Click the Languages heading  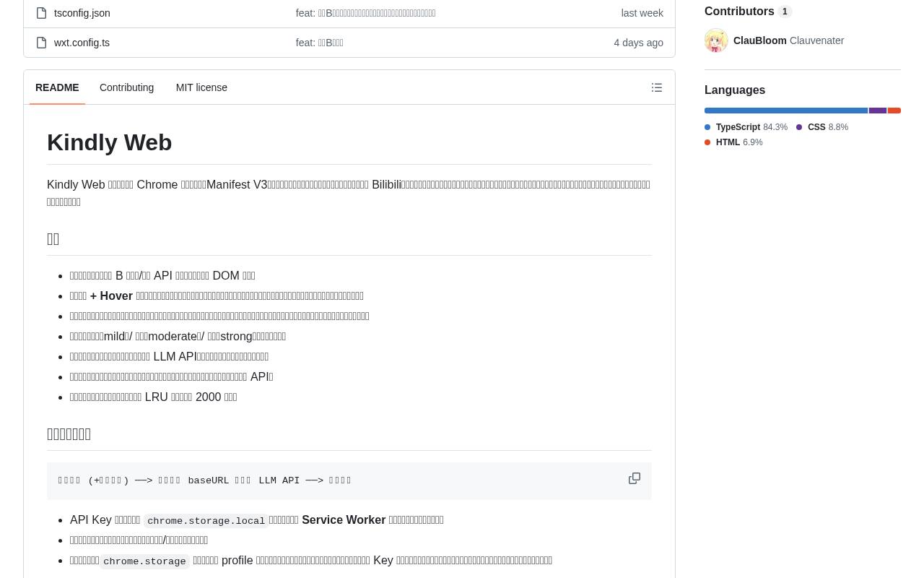click(735, 90)
